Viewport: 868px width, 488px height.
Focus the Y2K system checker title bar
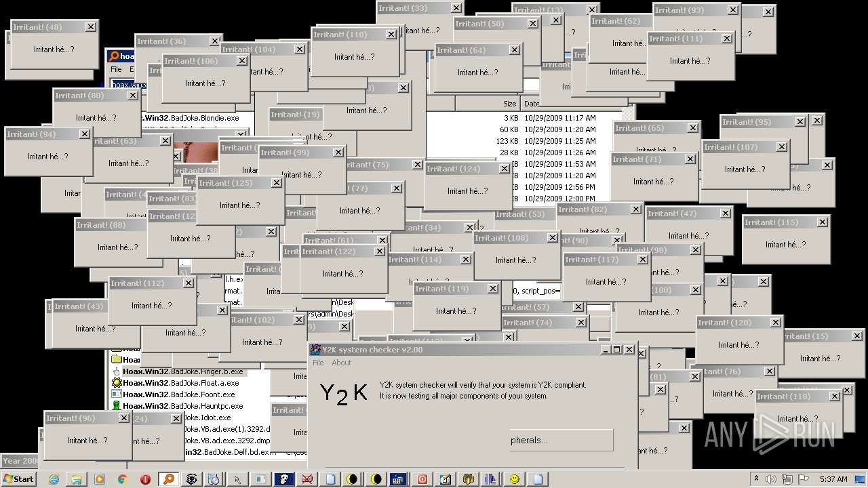coord(472,350)
